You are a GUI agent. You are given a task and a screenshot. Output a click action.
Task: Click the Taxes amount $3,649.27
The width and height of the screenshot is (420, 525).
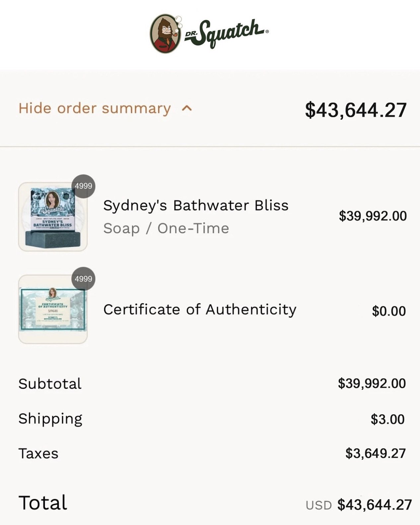(376, 453)
